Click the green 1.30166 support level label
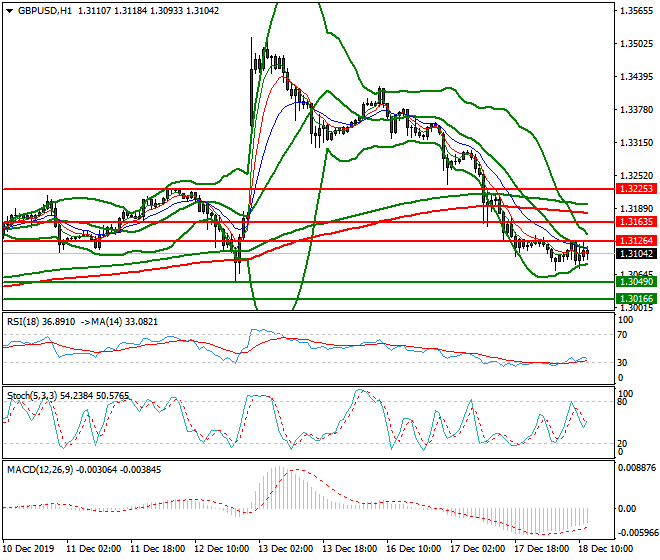The height and width of the screenshot is (560, 660). pos(636,299)
